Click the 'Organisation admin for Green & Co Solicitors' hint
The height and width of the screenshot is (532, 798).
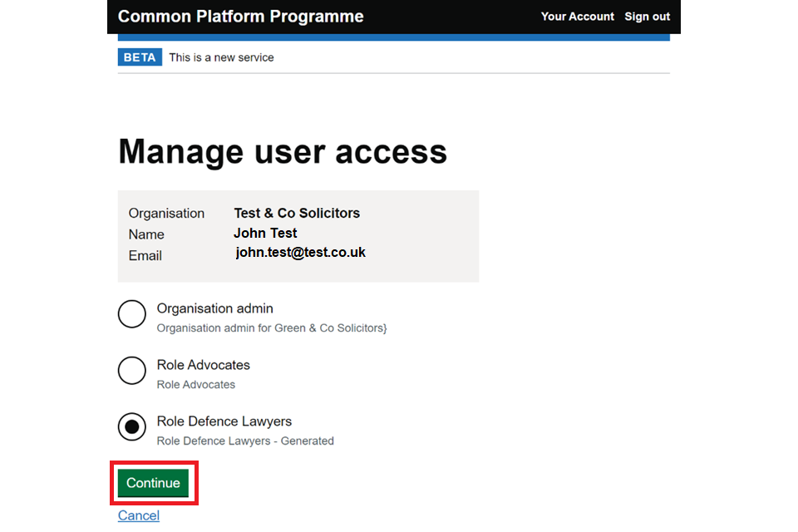point(272,328)
